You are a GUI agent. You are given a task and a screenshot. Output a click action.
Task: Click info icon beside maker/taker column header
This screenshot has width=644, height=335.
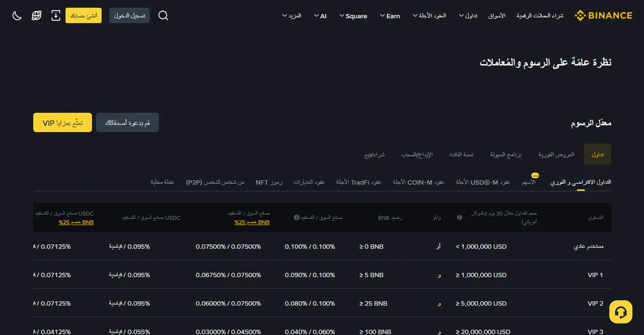pyautogui.click(x=296, y=217)
